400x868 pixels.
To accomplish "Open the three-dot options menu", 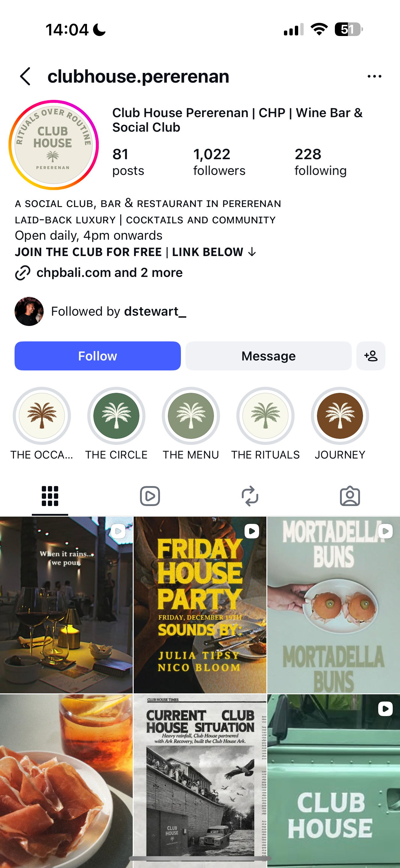I will coord(374,77).
